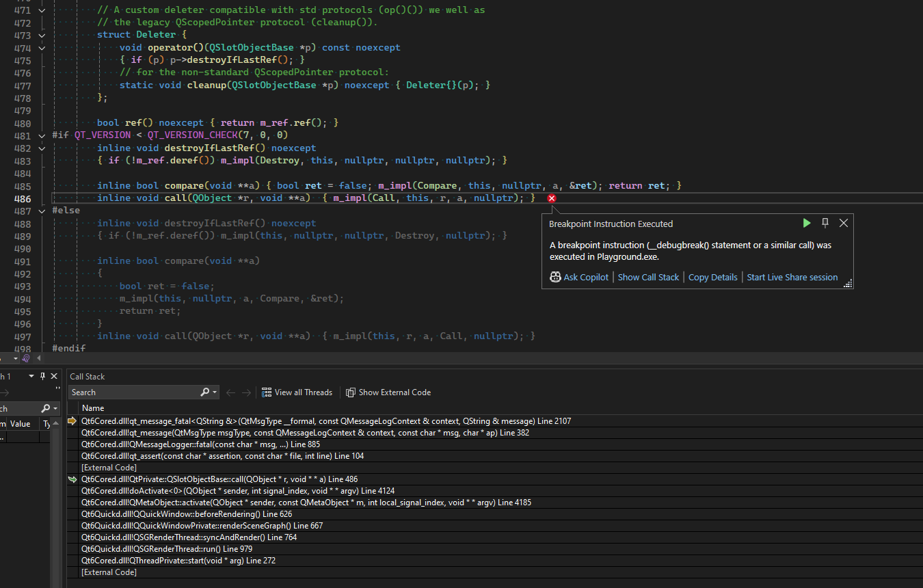Click the Copy Details link in the popup
Viewport: 923px width, 588px height.
point(713,277)
